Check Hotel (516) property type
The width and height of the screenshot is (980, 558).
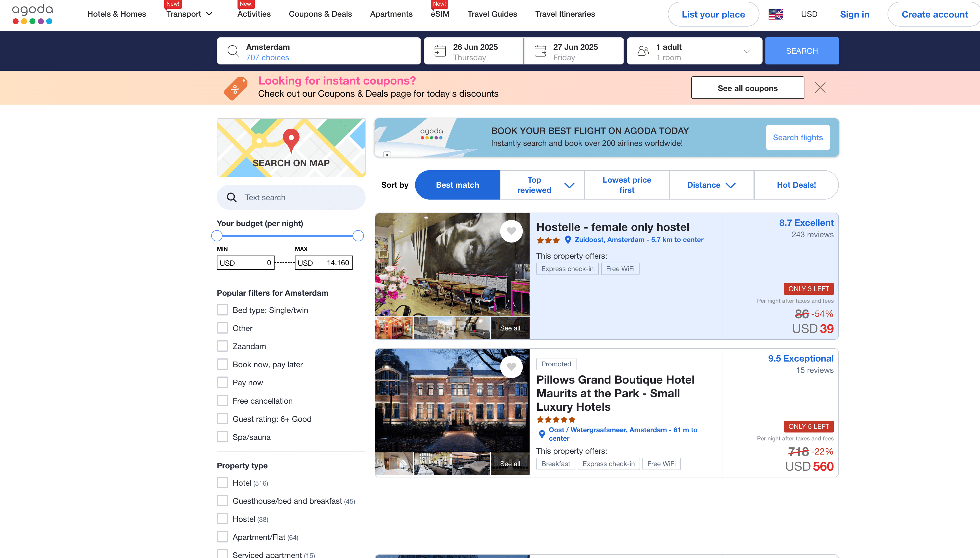click(222, 483)
